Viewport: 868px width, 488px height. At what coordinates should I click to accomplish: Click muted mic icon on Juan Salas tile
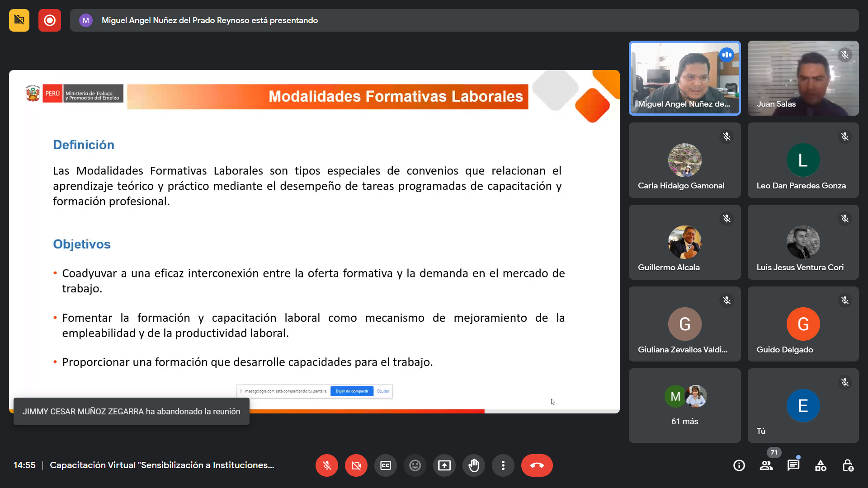pos(845,55)
